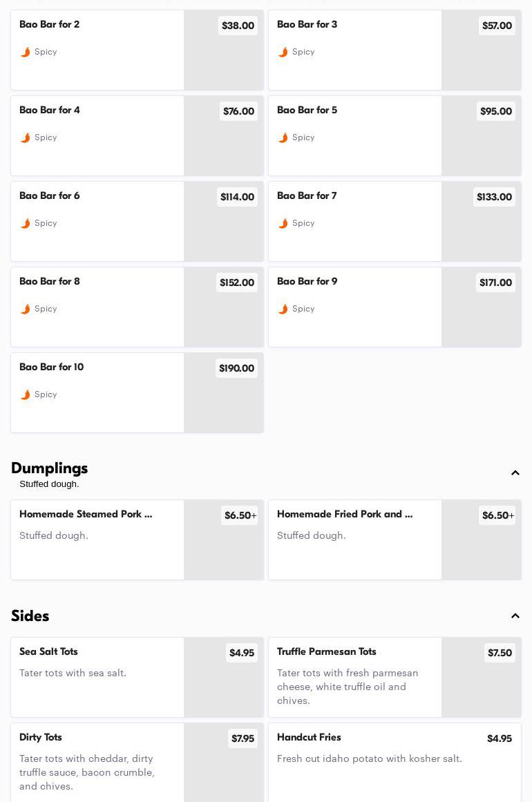This screenshot has width=532, height=802.
Task: Click the spicy pepper icon on Bao Bar for 7
Action: click(283, 224)
